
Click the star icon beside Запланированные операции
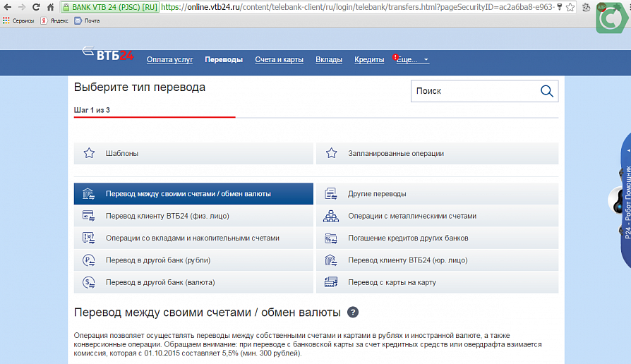331,153
